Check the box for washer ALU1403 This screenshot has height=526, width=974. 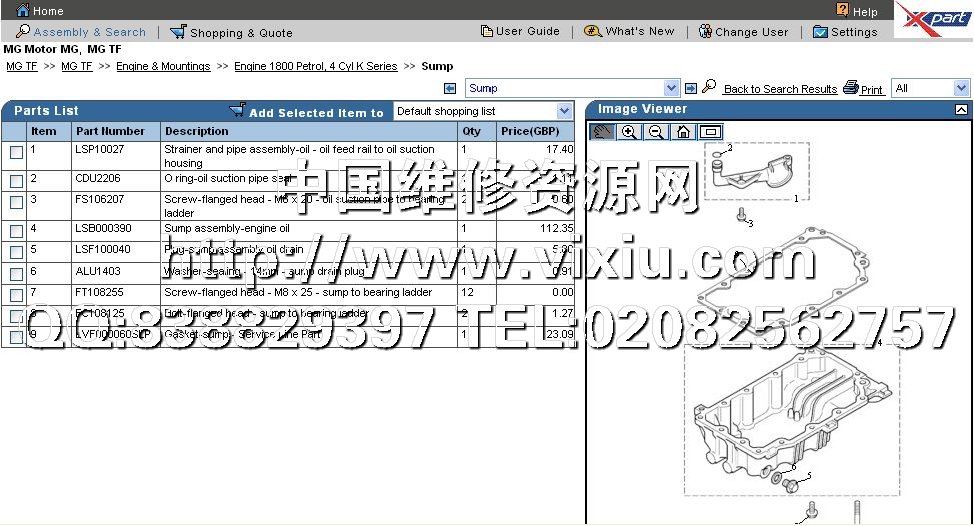tap(16, 273)
